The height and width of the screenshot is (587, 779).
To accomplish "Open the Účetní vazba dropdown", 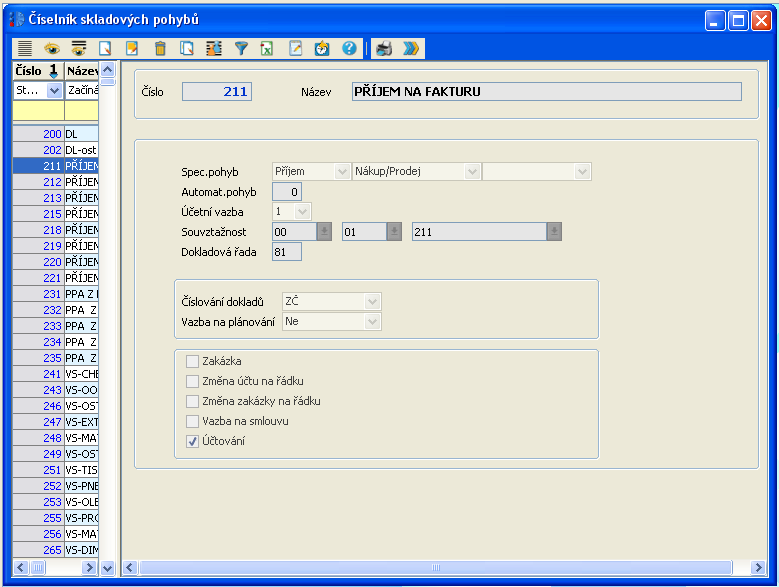I will (302, 211).
